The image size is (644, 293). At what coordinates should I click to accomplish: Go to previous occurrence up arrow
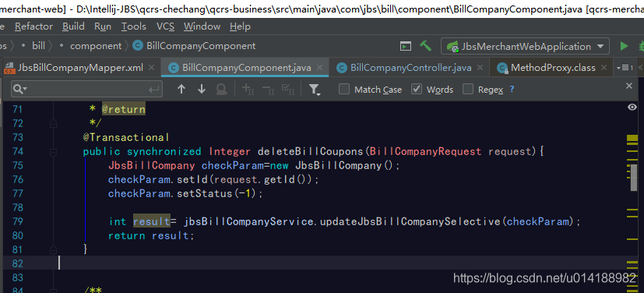[181, 89]
